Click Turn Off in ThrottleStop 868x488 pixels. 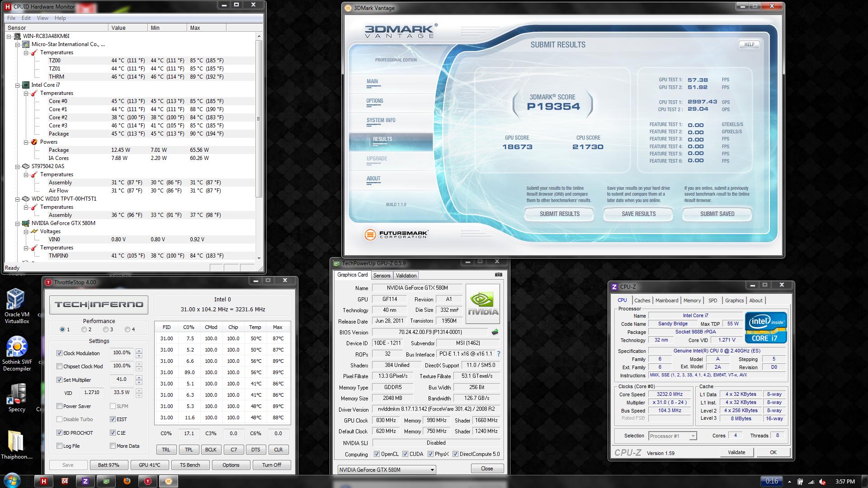point(271,465)
